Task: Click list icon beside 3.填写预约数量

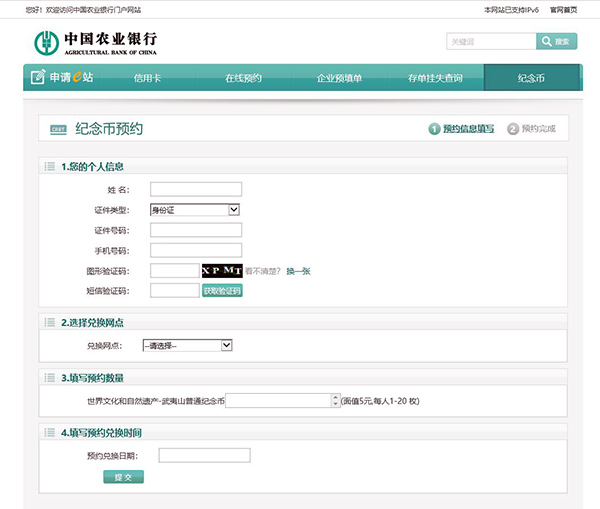Action: 49,378
